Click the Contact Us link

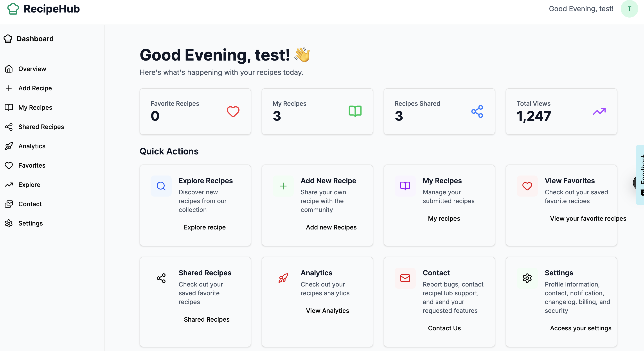click(444, 328)
